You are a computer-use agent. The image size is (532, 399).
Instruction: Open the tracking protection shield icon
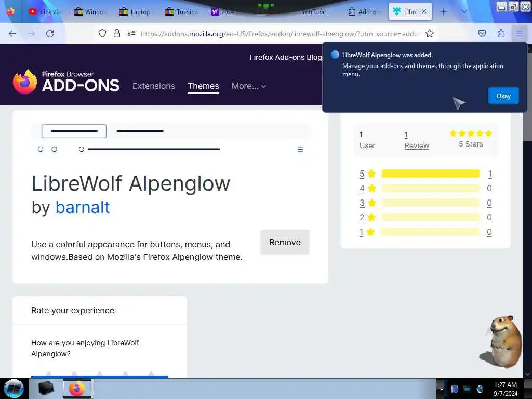point(102,33)
